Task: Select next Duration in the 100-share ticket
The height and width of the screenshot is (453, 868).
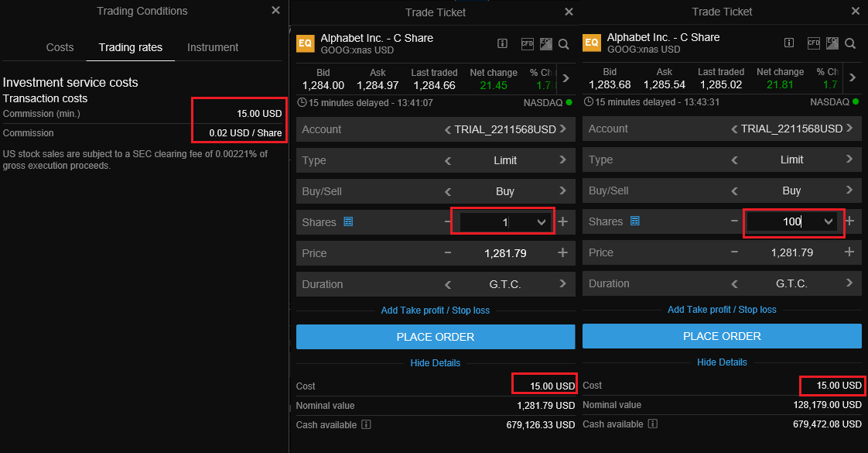Action: click(x=849, y=283)
